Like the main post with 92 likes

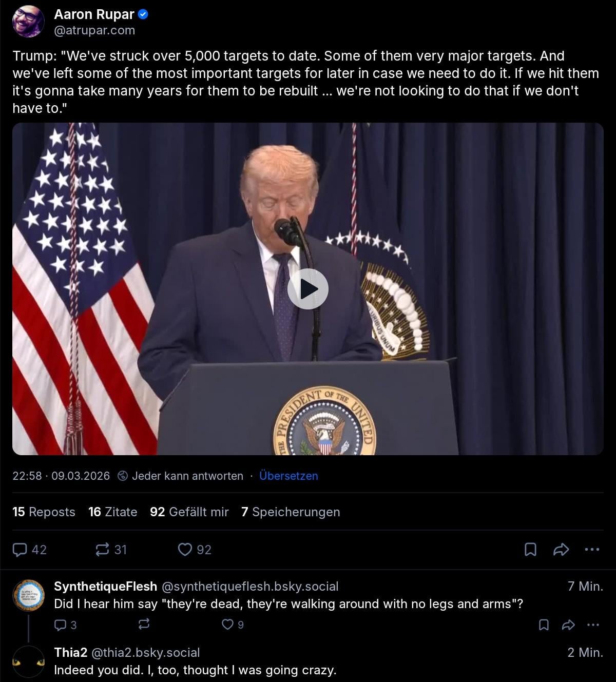(x=195, y=550)
